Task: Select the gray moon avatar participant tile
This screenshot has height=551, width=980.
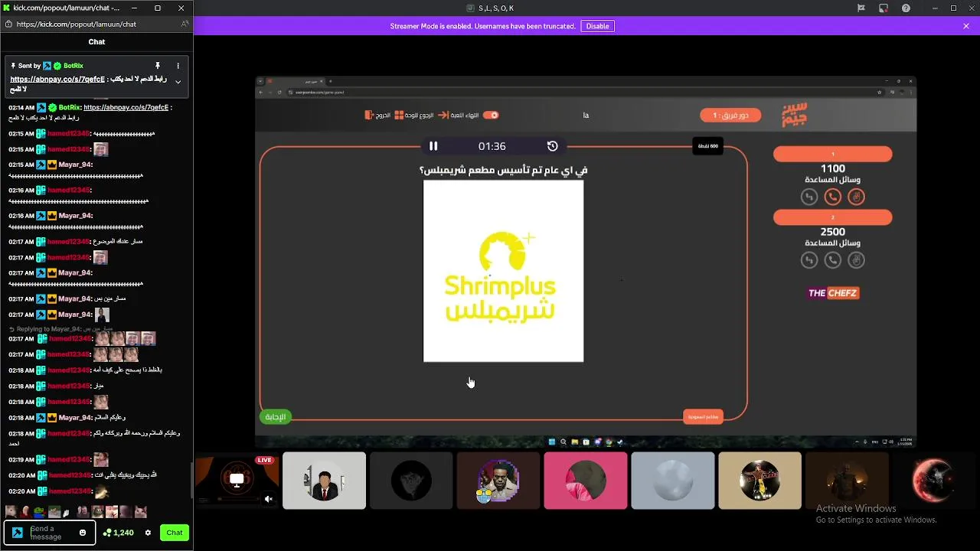Action: pos(673,480)
